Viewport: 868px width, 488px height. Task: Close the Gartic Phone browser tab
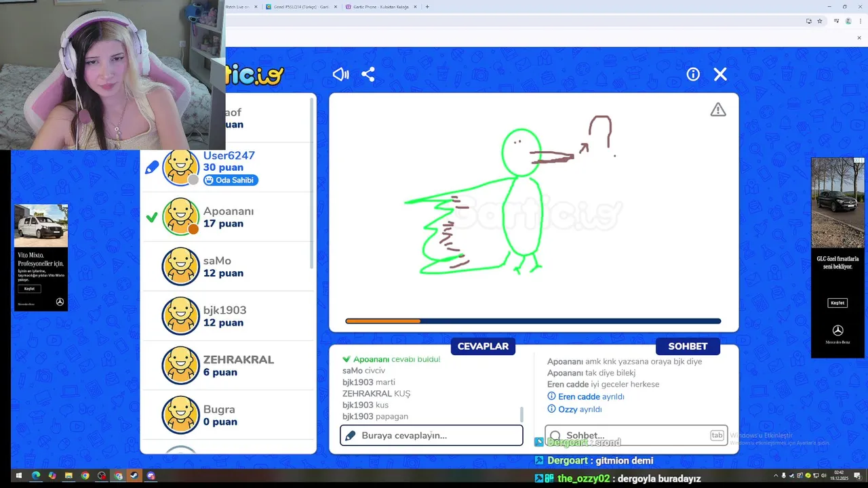[415, 7]
